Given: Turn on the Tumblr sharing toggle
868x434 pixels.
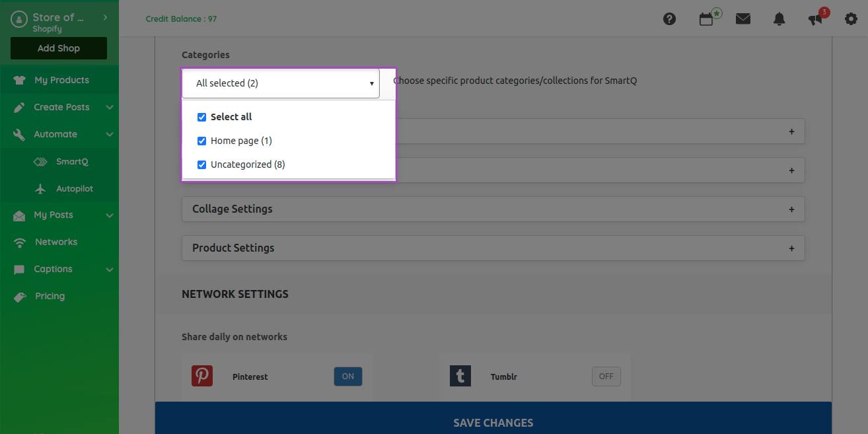Looking at the screenshot, I should click(606, 377).
